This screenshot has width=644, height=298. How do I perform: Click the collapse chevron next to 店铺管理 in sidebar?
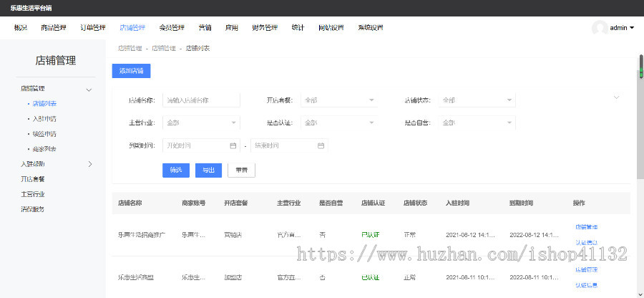pos(89,89)
